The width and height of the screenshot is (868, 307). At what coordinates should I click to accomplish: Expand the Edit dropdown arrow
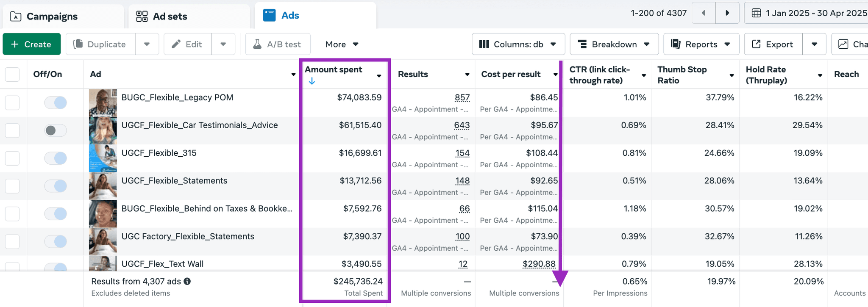223,44
